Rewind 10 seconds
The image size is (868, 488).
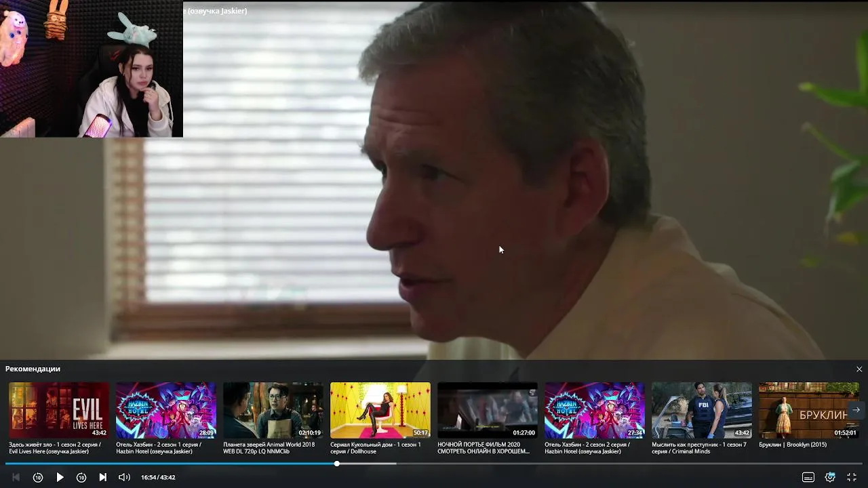[38, 477]
